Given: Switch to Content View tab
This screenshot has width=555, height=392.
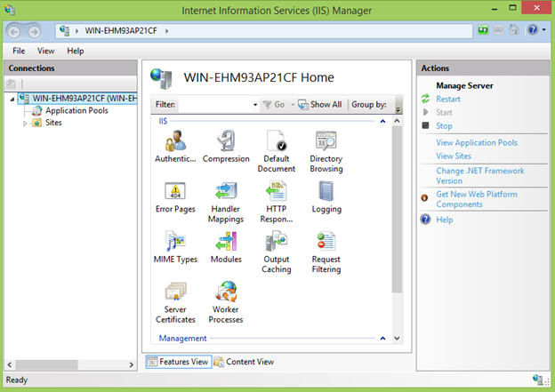Looking at the screenshot, I should [x=245, y=362].
